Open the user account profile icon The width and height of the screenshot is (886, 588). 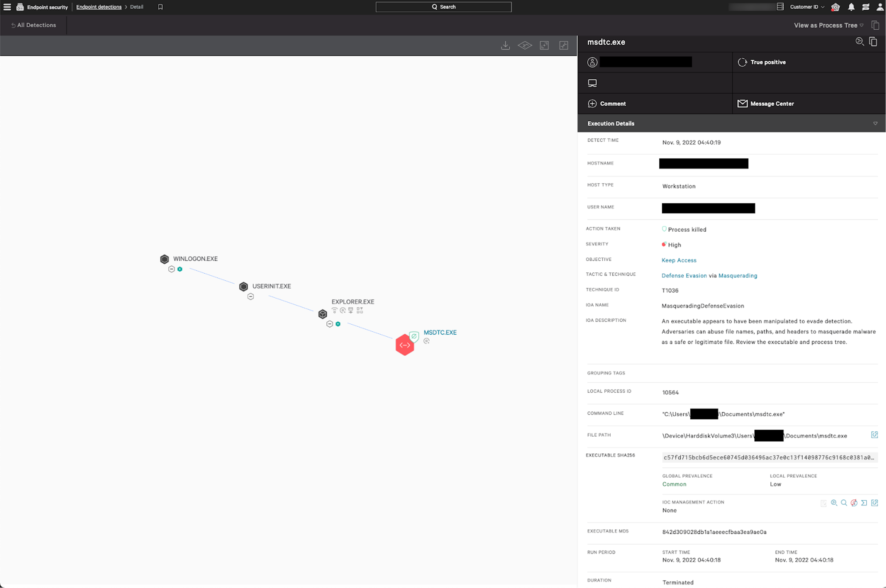(x=880, y=7)
